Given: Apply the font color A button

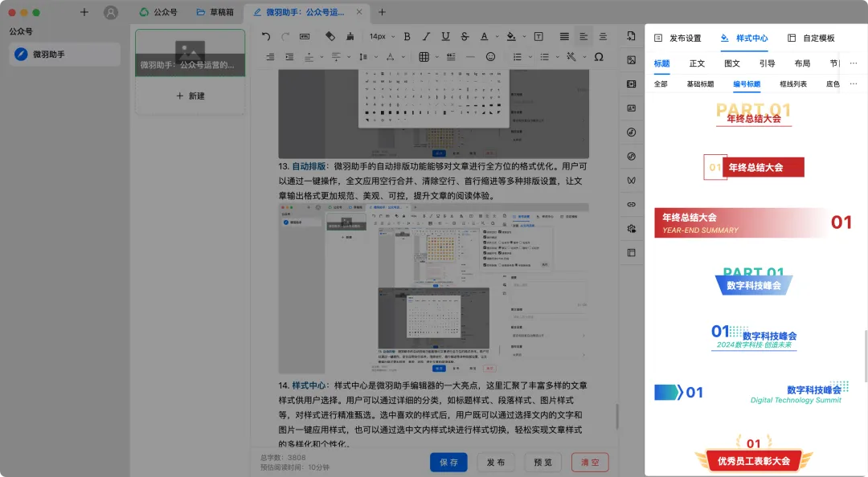Looking at the screenshot, I should click(x=485, y=36).
